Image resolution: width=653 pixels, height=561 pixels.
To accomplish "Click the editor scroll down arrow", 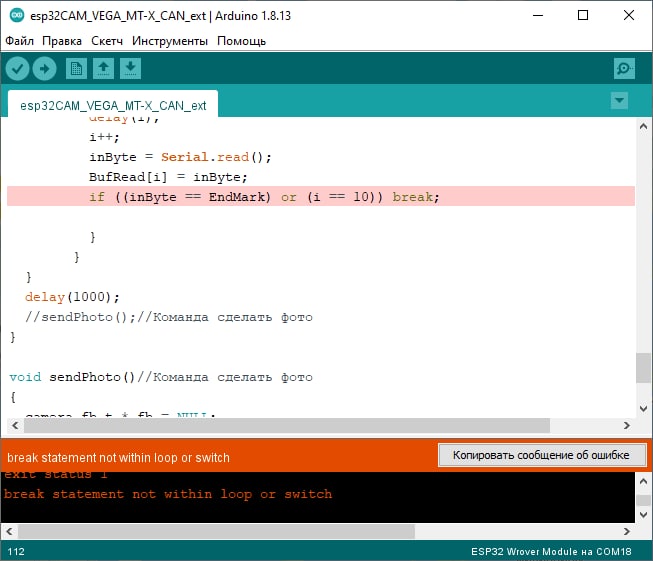I will pyautogui.click(x=643, y=409).
